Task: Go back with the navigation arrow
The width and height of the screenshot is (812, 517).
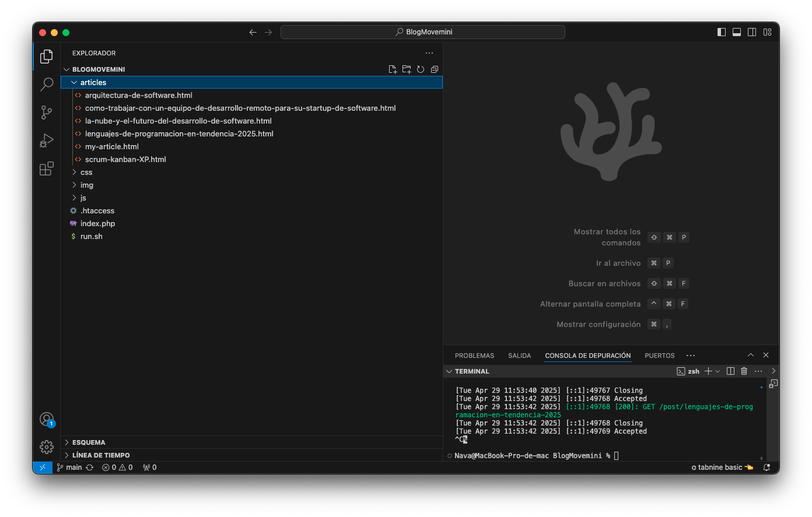Action: 253,32
